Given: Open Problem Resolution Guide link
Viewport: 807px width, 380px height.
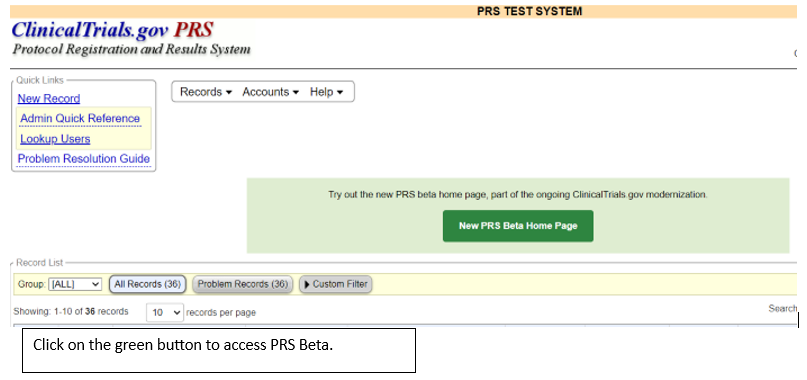Looking at the screenshot, I should pyautogui.click(x=84, y=159).
